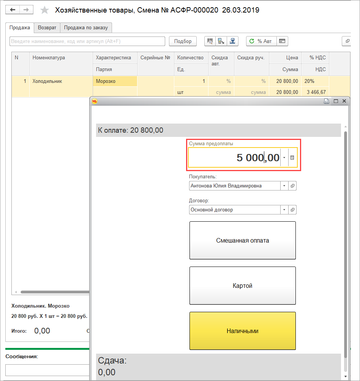Choose Смешанная оплата payment

[x=242, y=240]
